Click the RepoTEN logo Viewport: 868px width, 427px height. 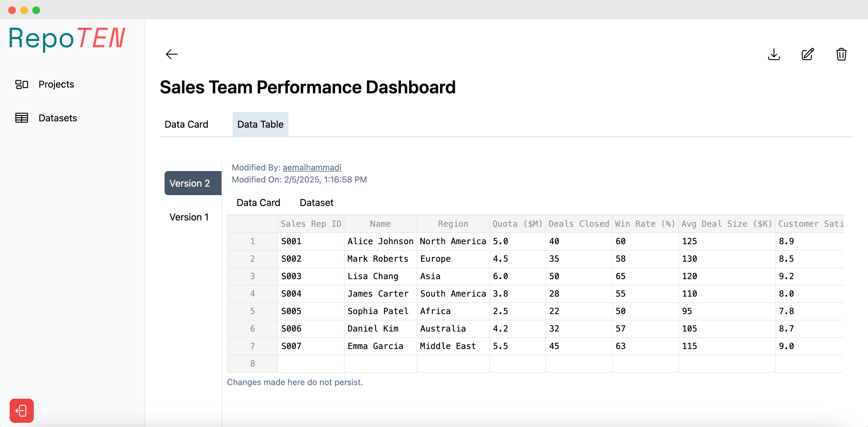67,38
